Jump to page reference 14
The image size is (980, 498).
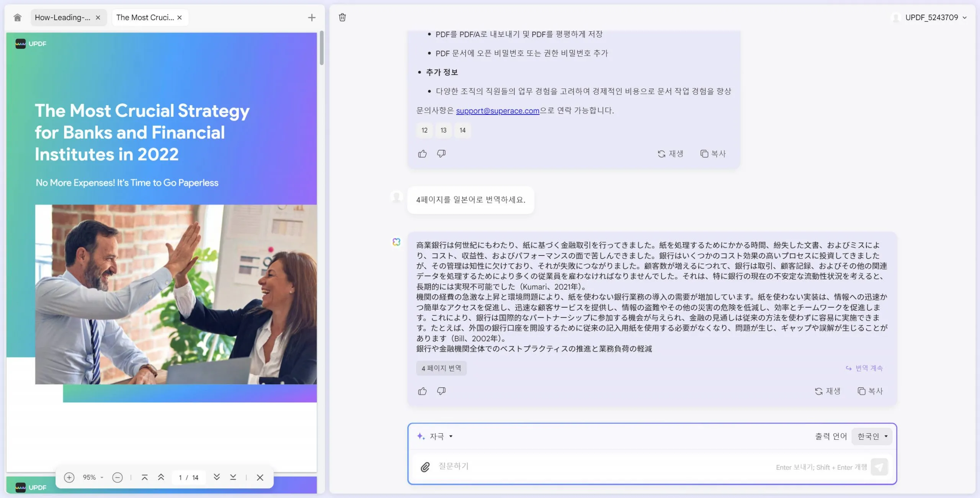[462, 130]
